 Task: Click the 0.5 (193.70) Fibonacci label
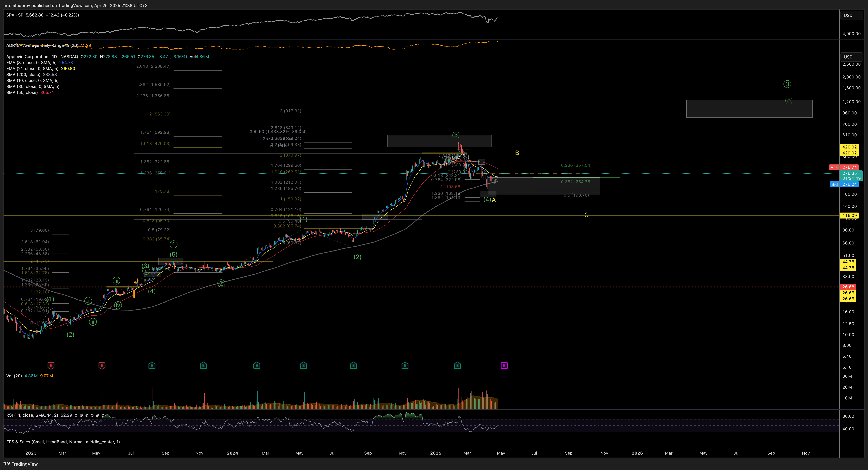(576, 195)
